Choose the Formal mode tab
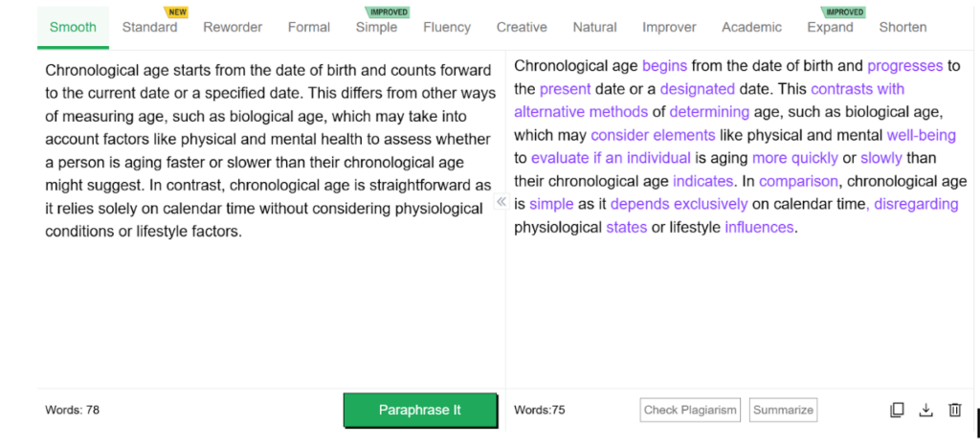 (309, 27)
